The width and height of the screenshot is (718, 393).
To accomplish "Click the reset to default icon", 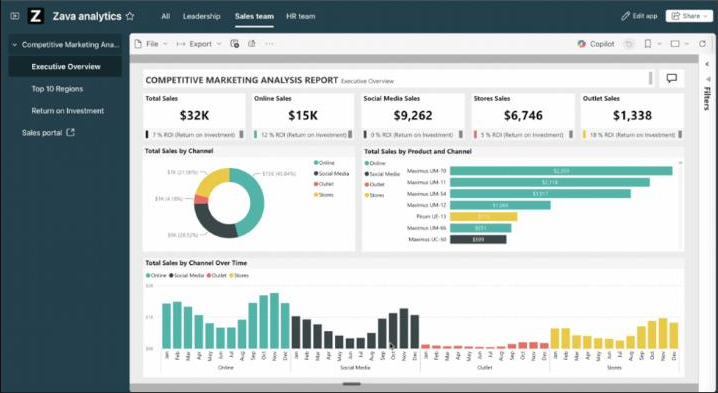I will [629, 44].
